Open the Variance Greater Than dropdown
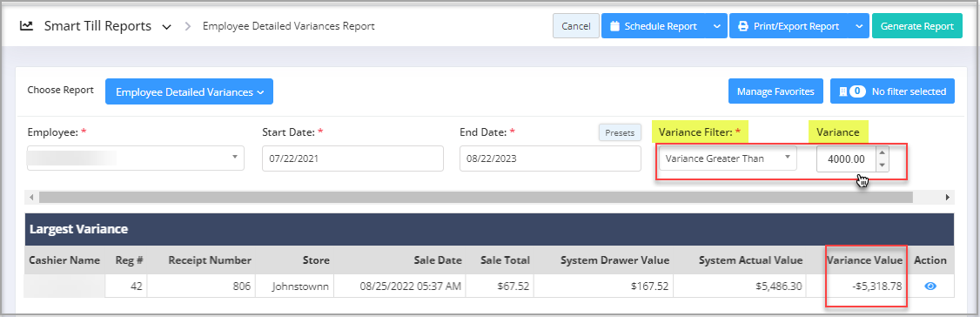 (728, 158)
